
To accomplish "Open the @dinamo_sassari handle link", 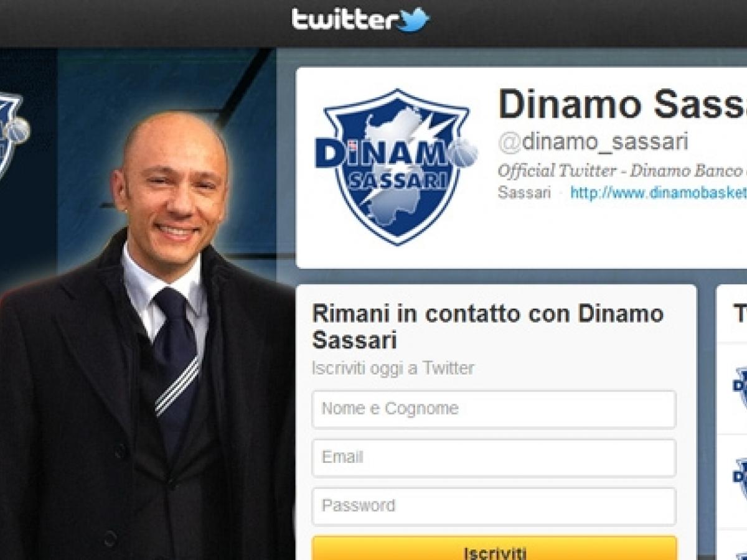I will click(x=593, y=142).
